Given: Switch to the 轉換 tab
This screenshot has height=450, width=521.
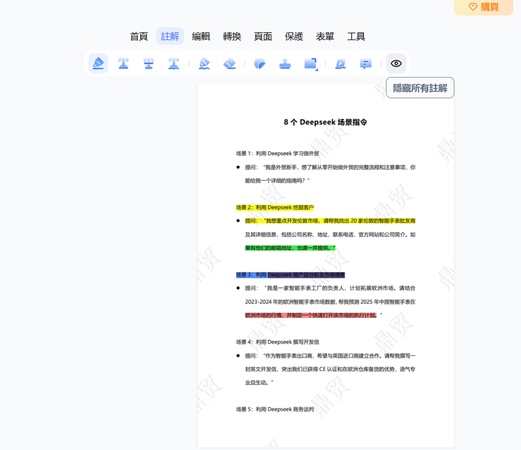Looking at the screenshot, I should click(x=232, y=36).
